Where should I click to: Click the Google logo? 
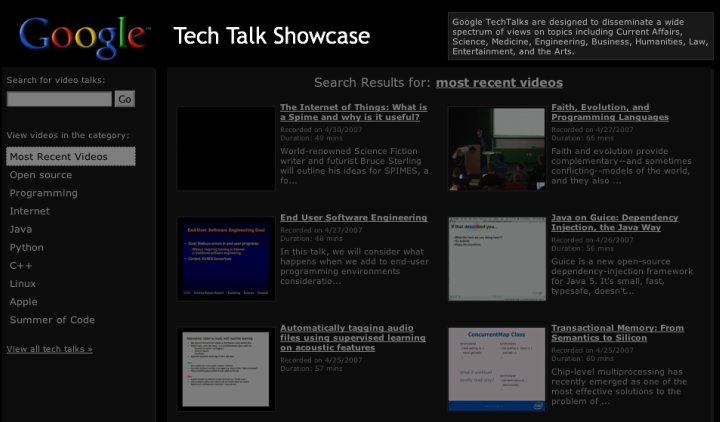point(82,36)
